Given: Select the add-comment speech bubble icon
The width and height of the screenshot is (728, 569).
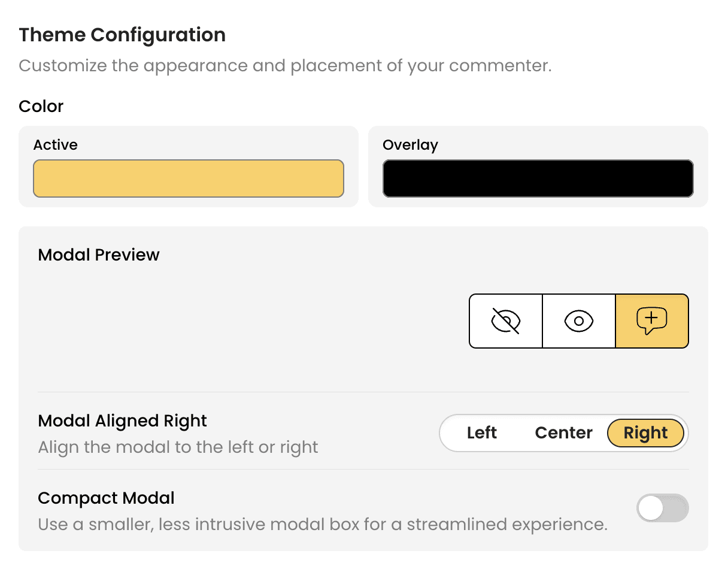Looking at the screenshot, I should [652, 321].
